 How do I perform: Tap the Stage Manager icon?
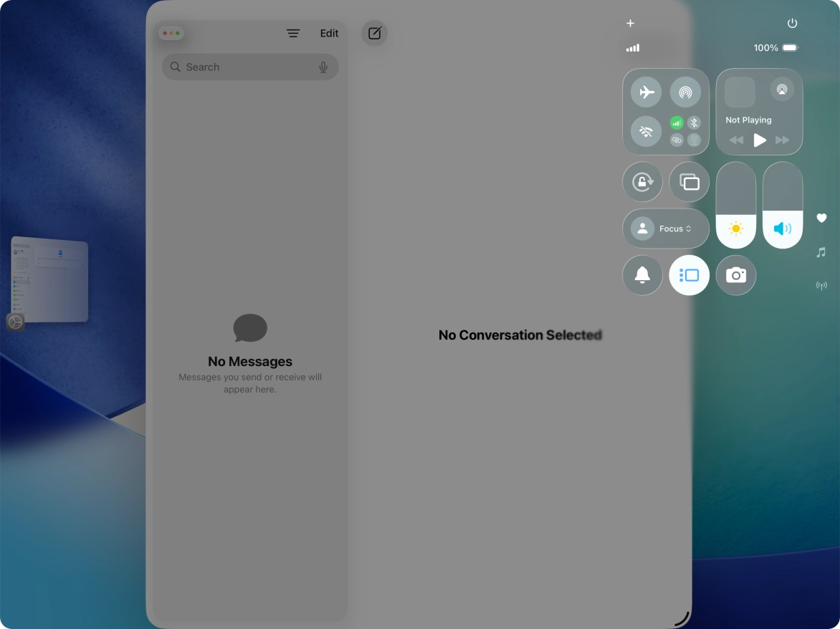(x=689, y=275)
